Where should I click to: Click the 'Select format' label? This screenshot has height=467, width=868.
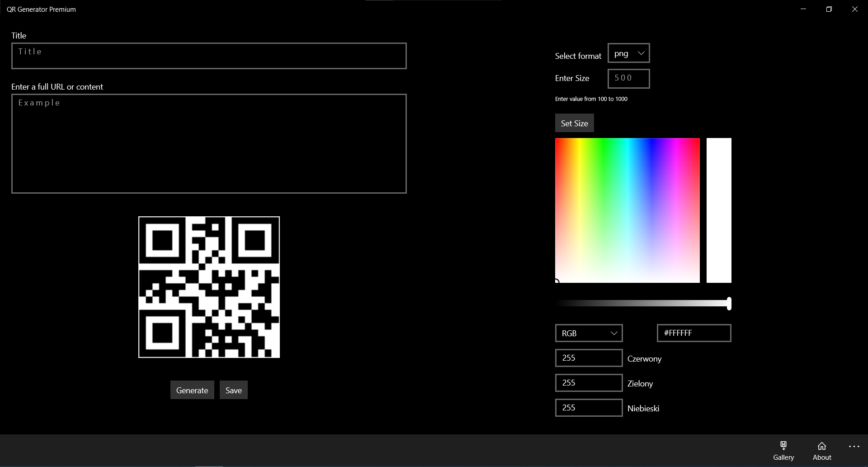578,56
